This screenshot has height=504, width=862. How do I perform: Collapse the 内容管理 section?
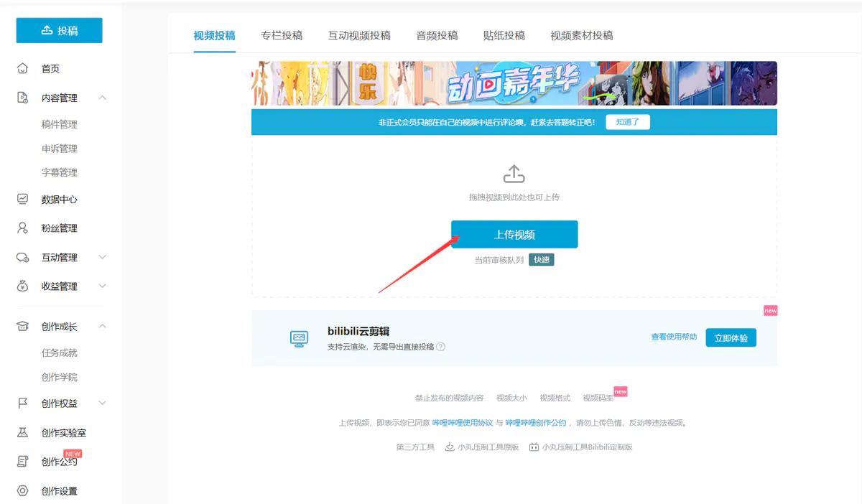tap(103, 98)
